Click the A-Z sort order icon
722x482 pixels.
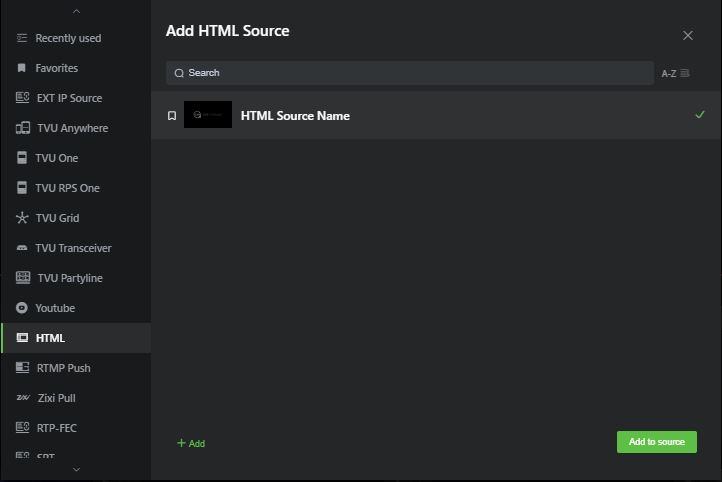pyautogui.click(x=685, y=73)
